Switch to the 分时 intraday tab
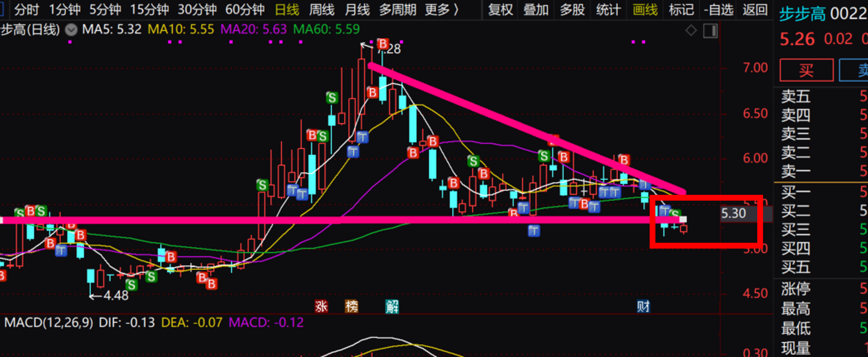Screen dimensions: 868x357 26,10
